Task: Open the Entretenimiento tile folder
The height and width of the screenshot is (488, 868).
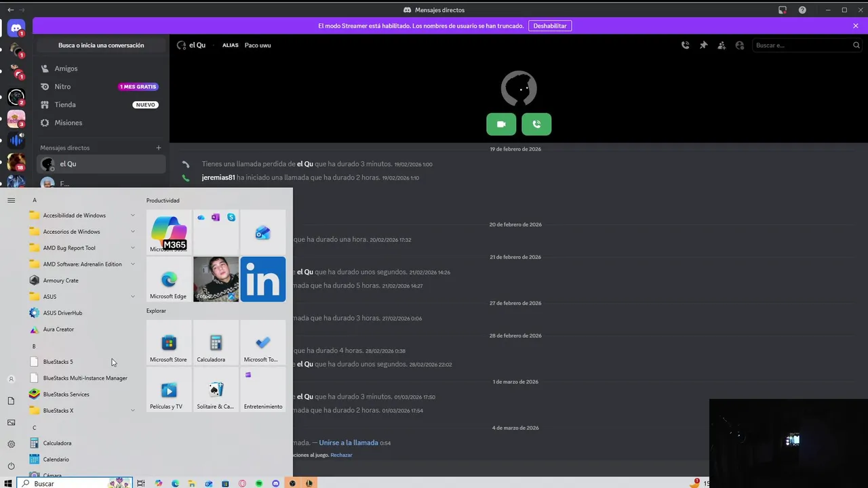Action: click(x=263, y=390)
